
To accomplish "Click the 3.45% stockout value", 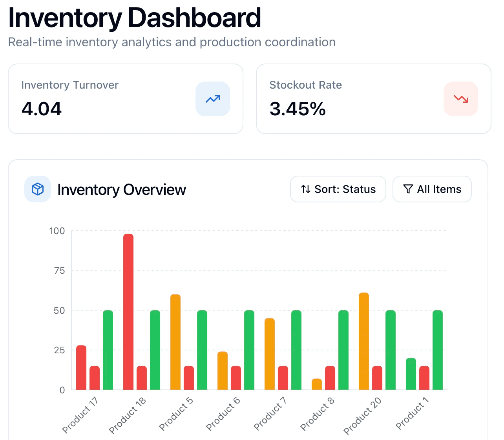I will [298, 109].
